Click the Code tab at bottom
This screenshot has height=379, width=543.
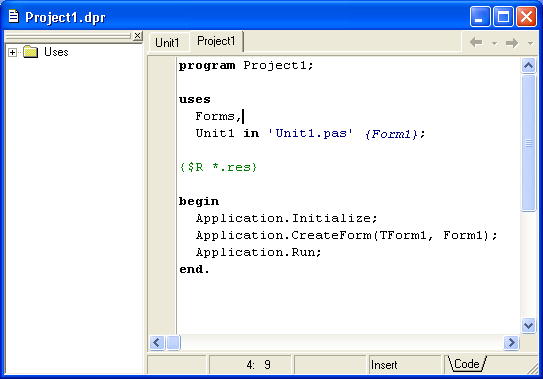(467, 364)
